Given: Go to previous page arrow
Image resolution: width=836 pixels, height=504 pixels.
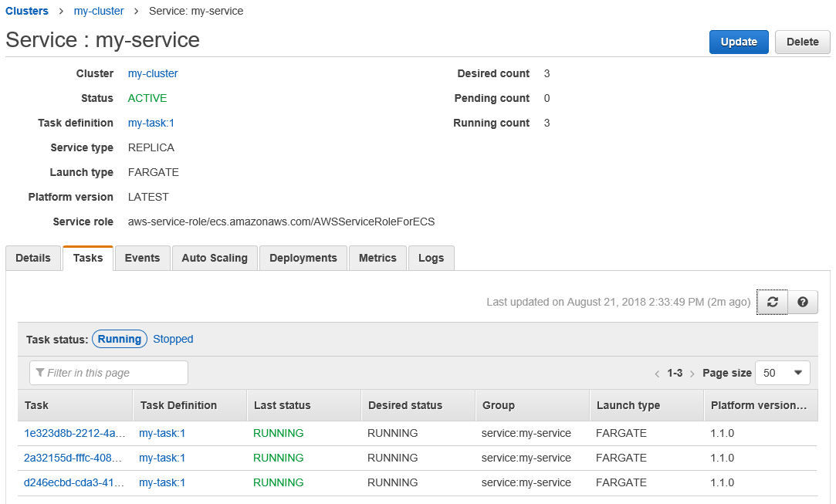Looking at the screenshot, I should (657, 374).
